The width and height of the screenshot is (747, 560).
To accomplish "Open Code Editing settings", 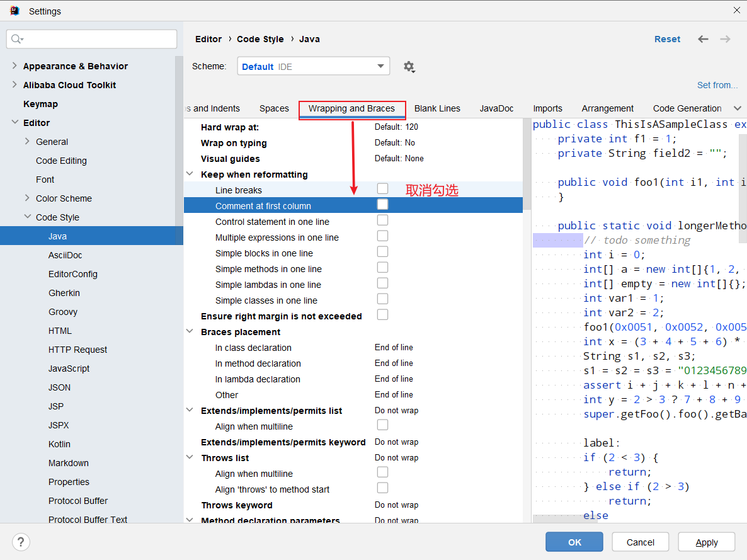I will click(62, 161).
